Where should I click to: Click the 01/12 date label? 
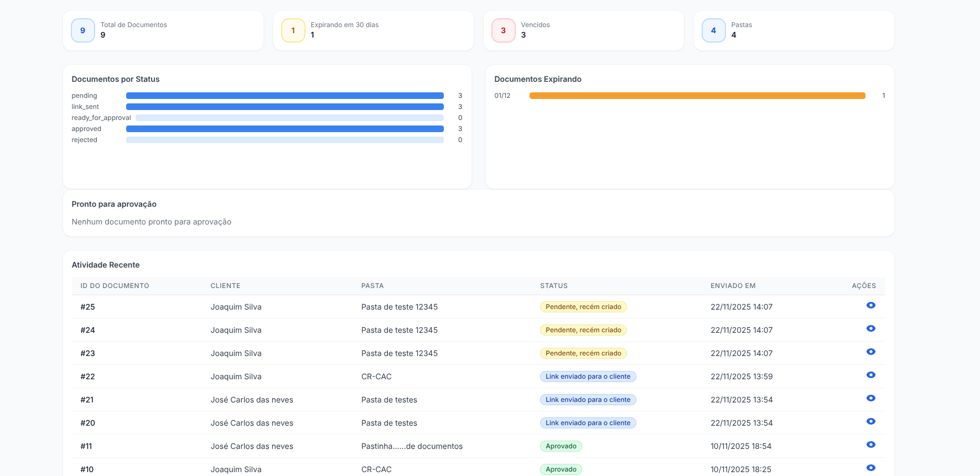click(x=502, y=96)
